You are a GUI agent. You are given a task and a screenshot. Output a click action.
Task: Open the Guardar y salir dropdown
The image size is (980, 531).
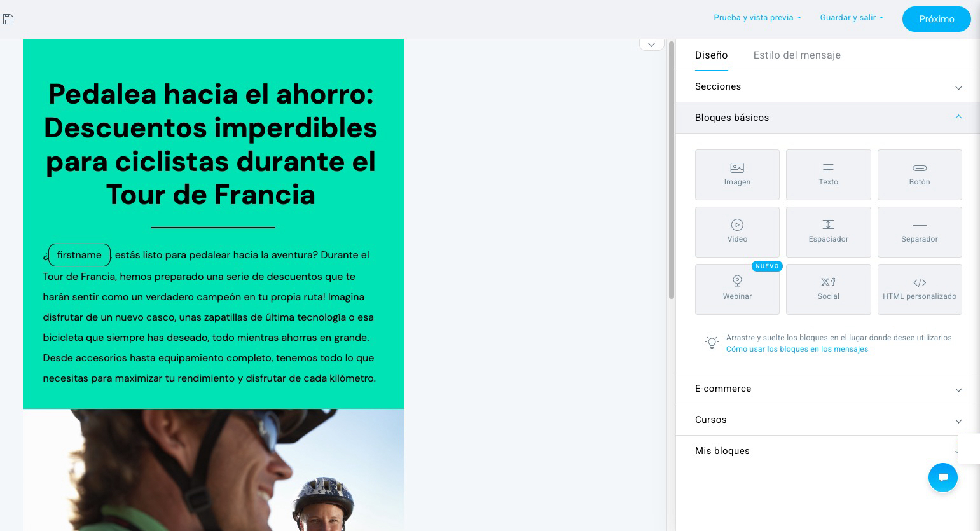[851, 18]
